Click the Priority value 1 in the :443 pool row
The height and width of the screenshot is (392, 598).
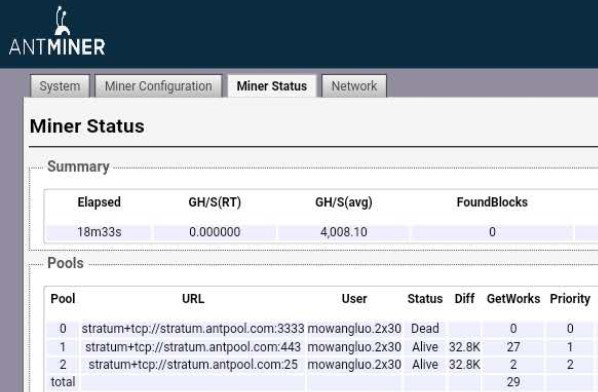coord(570,347)
